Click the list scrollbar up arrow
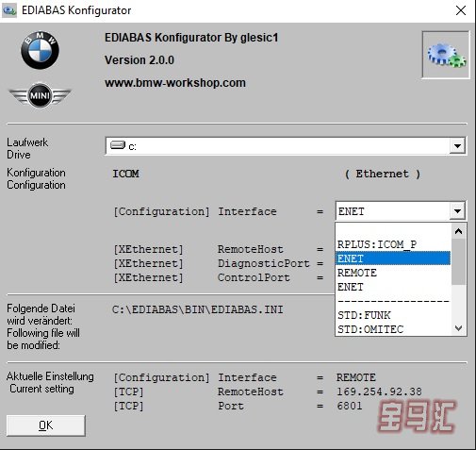 click(458, 231)
